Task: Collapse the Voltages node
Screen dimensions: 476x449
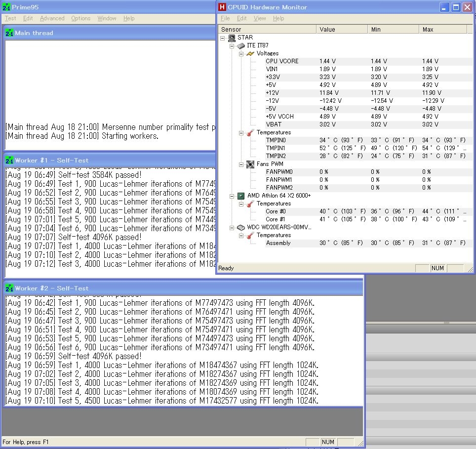Action: [x=241, y=53]
